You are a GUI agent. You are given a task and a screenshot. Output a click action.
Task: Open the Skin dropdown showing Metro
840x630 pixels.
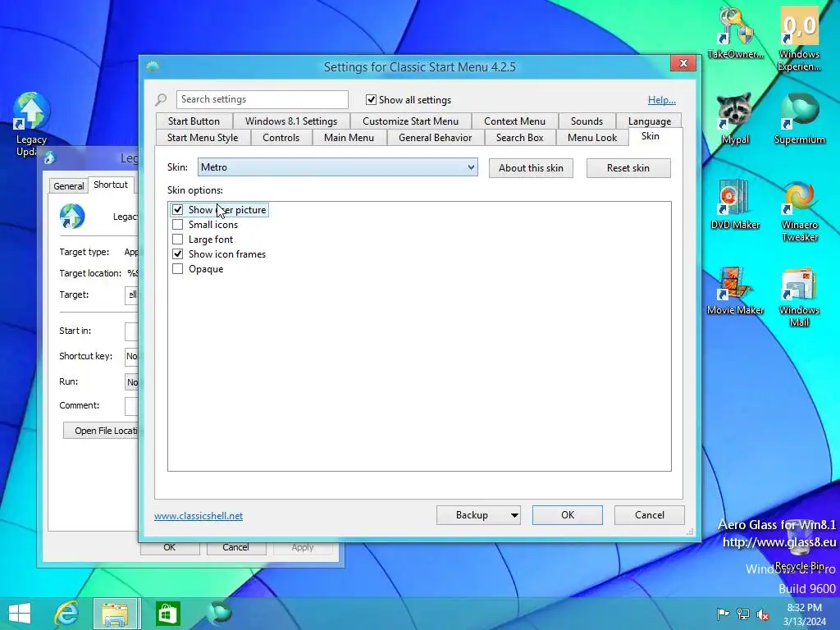click(x=337, y=167)
